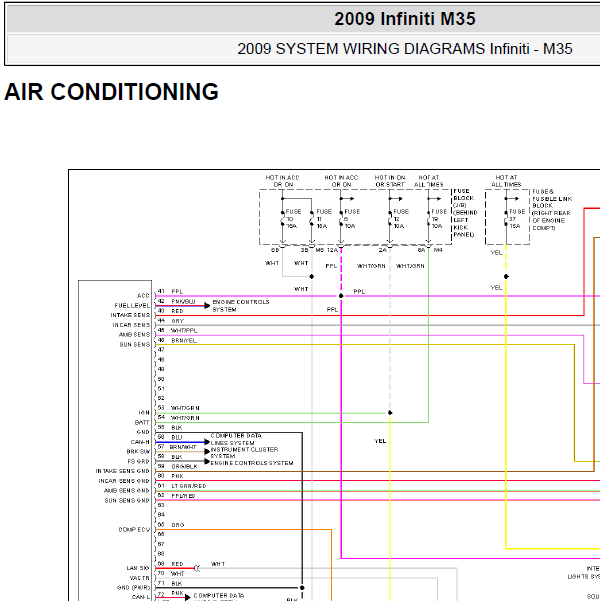Click the "INCAR SENS GND" label
Screen dimensions: 600x601
point(124,481)
